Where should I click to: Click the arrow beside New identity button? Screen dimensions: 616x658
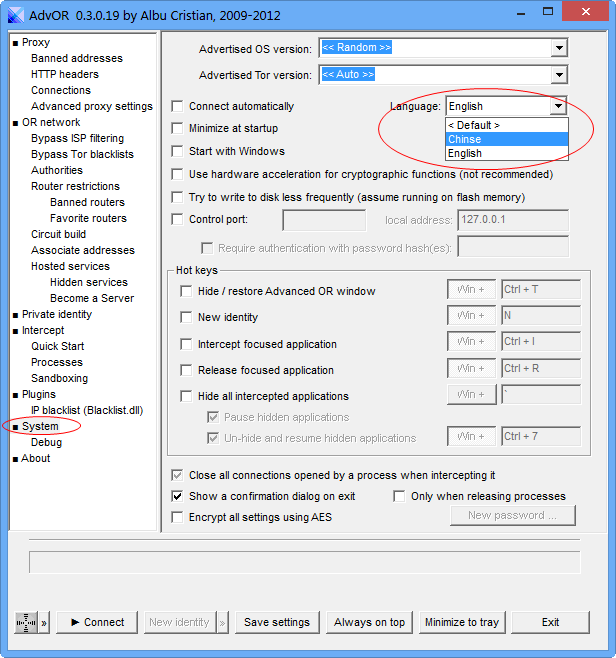point(222,622)
